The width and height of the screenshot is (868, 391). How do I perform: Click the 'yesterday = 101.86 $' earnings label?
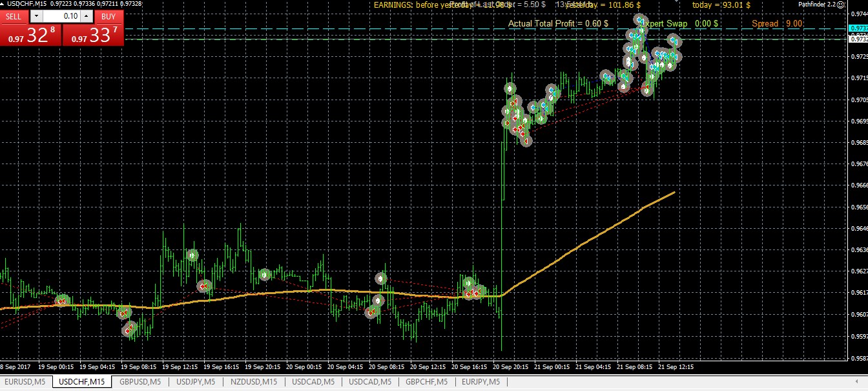(603, 5)
